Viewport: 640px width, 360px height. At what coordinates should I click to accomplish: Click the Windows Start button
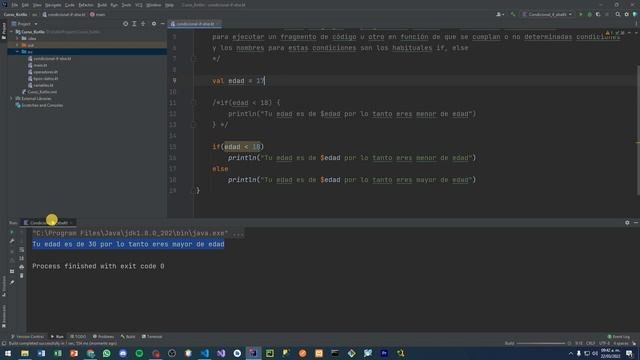pyautogui.click(x=8, y=353)
